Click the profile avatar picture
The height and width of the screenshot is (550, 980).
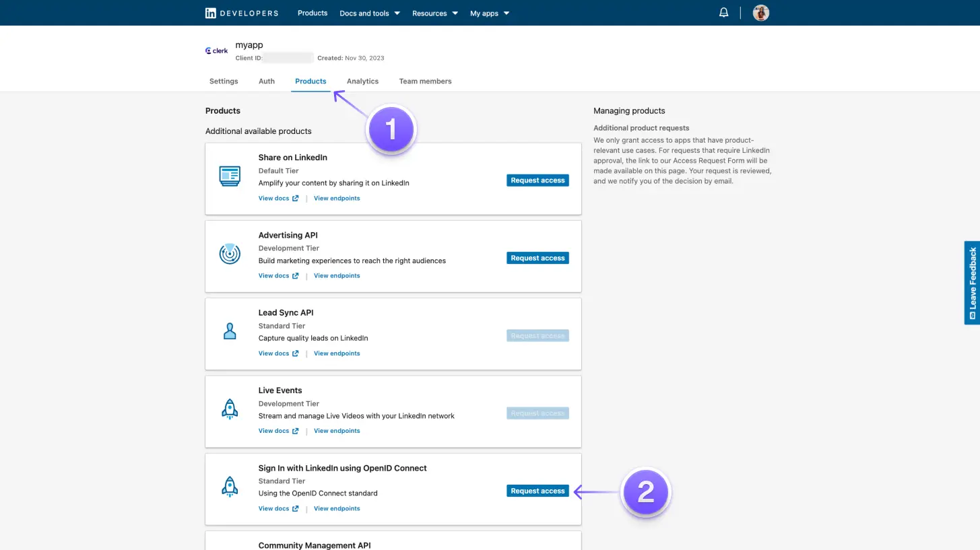pos(760,12)
